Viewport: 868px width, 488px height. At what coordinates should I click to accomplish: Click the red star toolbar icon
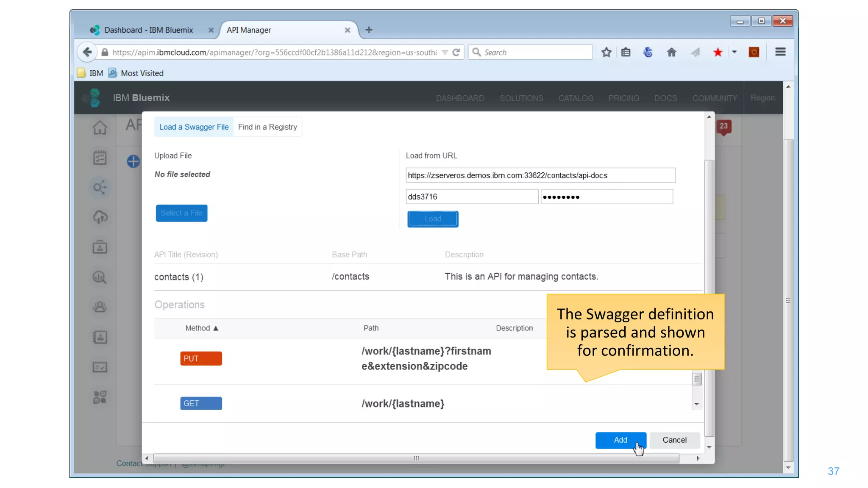718,52
